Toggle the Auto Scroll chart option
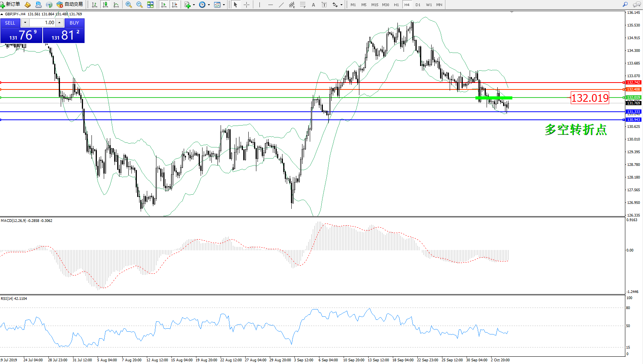 [164, 5]
